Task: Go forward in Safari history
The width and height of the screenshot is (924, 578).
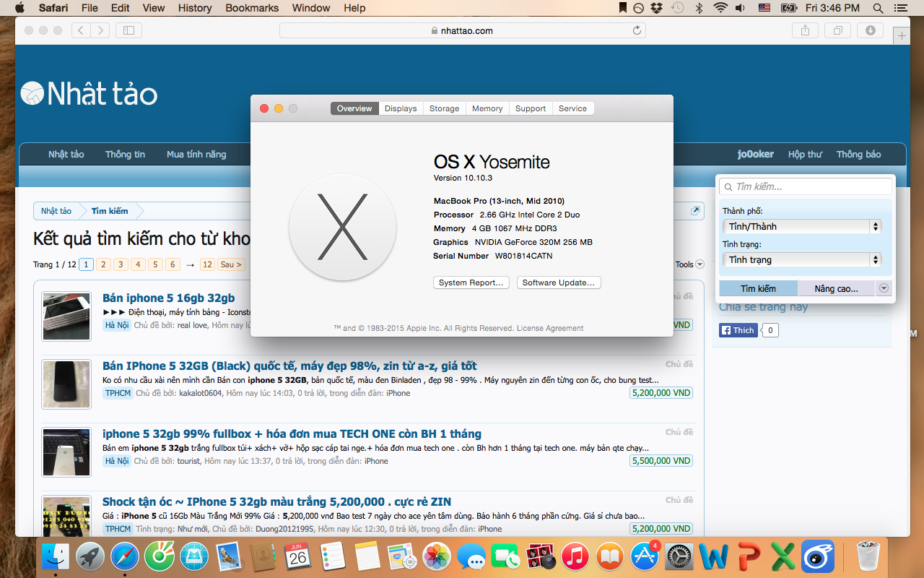Action: click(x=100, y=30)
